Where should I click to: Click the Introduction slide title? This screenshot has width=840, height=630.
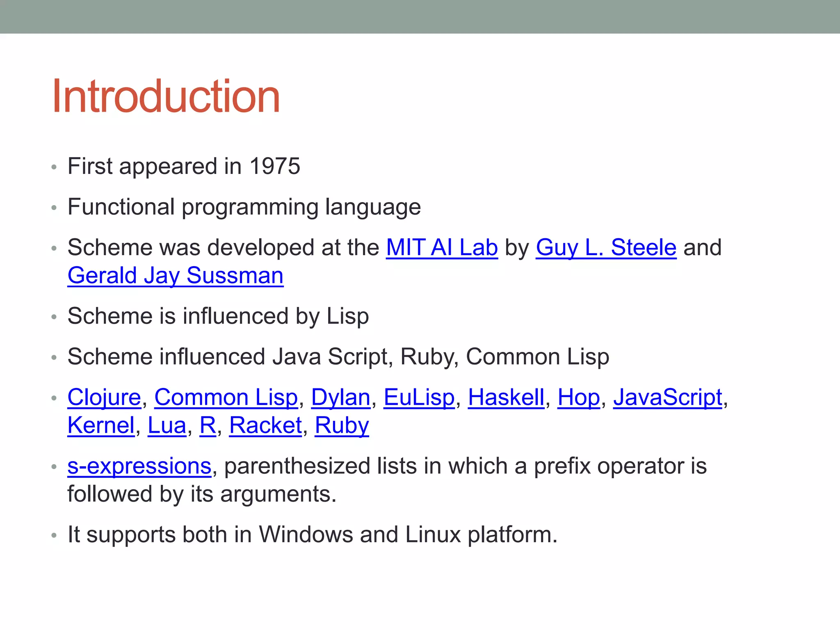pyautogui.click(x=166, y=96)
